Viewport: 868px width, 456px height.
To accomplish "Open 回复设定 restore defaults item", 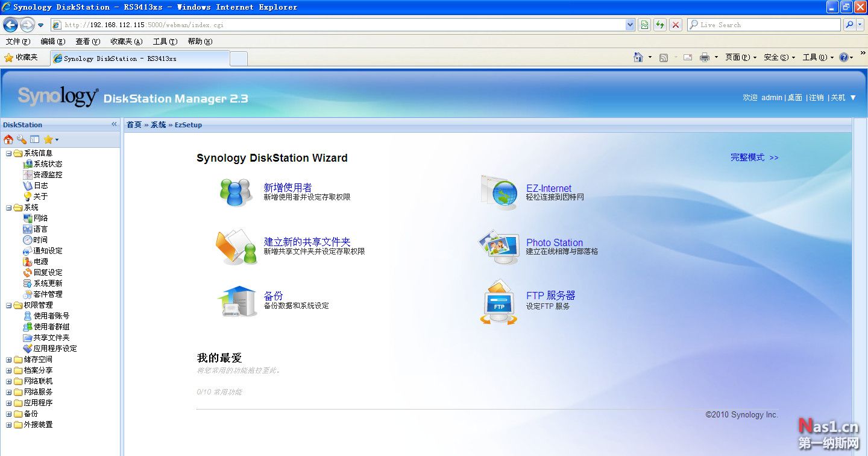I will (x=48, y=273).
